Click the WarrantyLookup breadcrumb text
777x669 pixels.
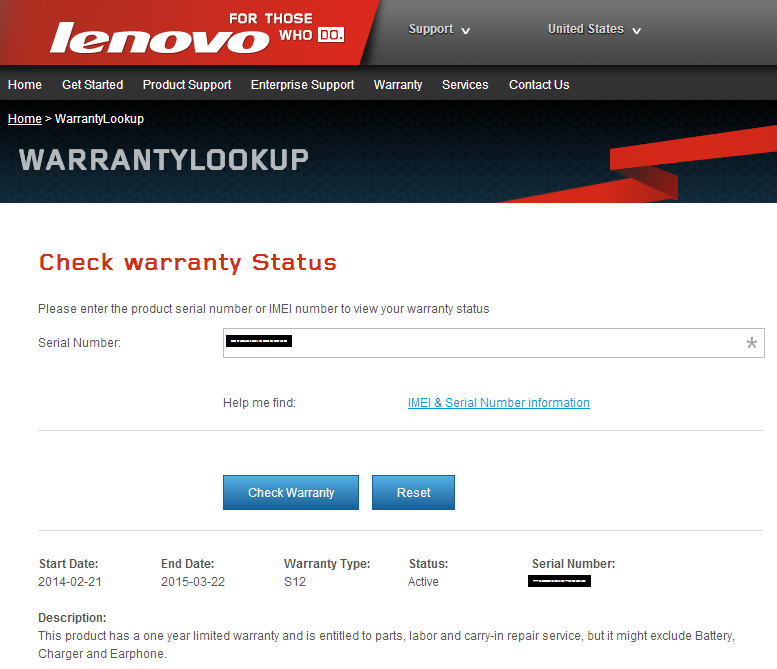pos(99,119)
